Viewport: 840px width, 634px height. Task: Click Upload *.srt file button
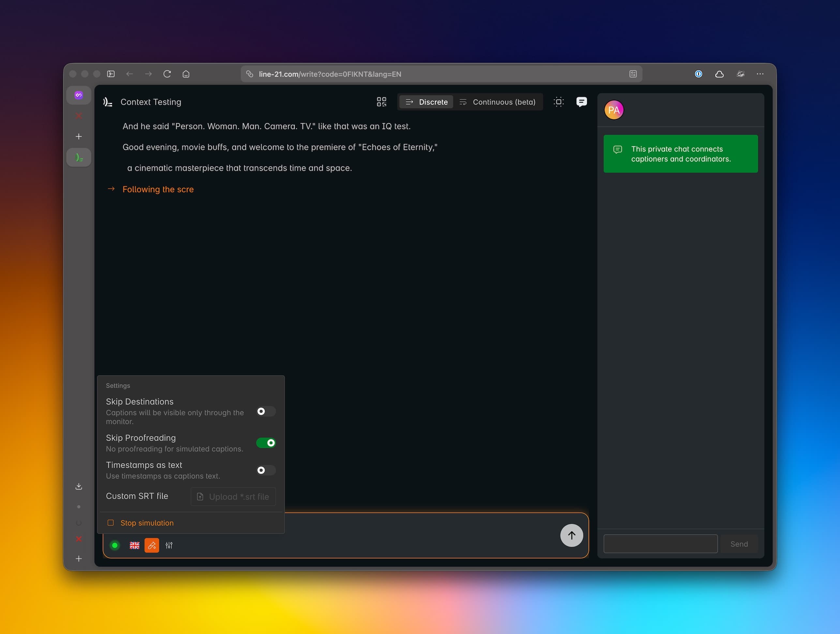[233, 496]
